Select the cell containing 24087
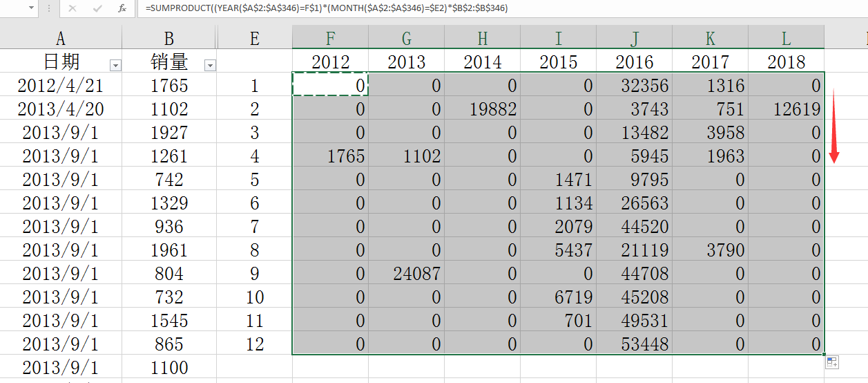The width and height of the screenshot is (868, 383). tap(407, 273)
